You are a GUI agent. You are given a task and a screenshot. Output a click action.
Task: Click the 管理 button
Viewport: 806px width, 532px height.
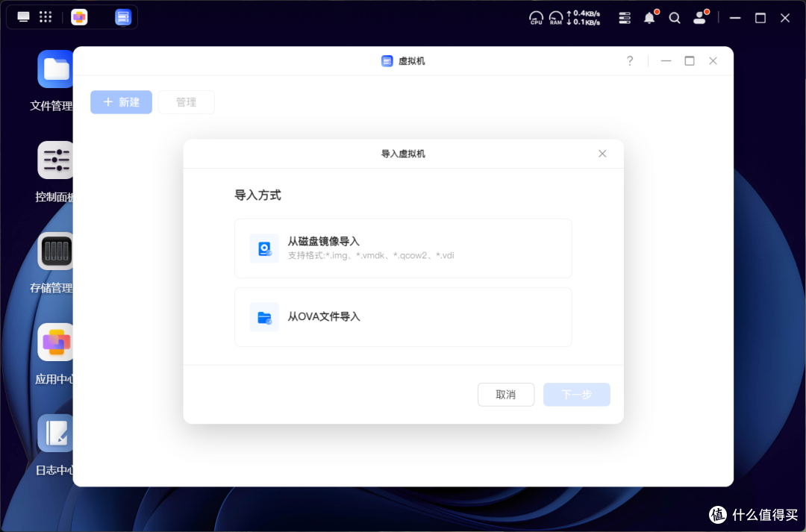click(186, 102)
